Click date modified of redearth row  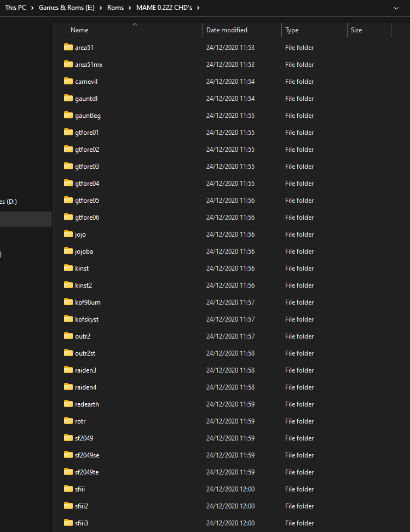[230, 404]
